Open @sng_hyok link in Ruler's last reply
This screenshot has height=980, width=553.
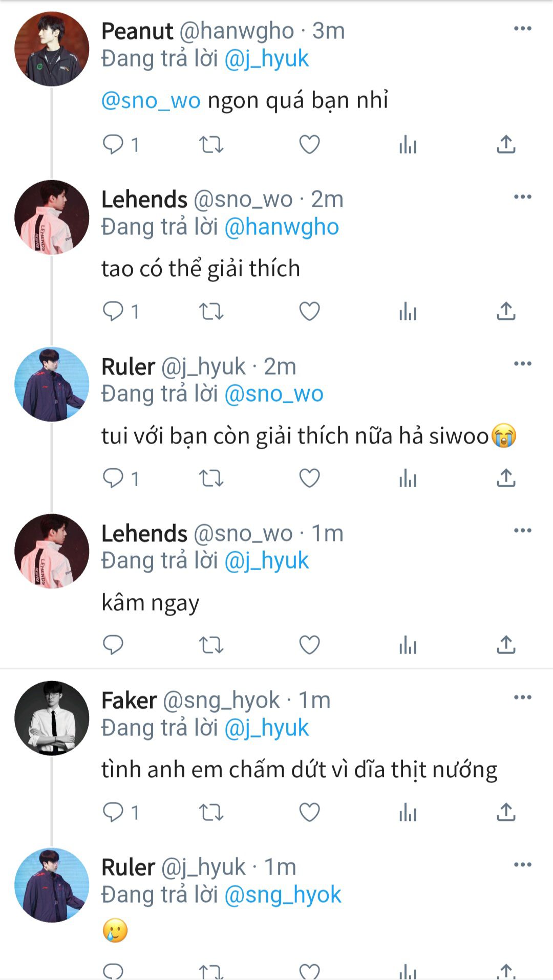(283, 895)
